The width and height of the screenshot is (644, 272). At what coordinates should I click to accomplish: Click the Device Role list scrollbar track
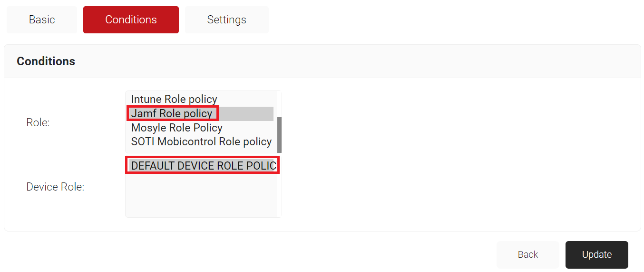click(x=279, y=187)
